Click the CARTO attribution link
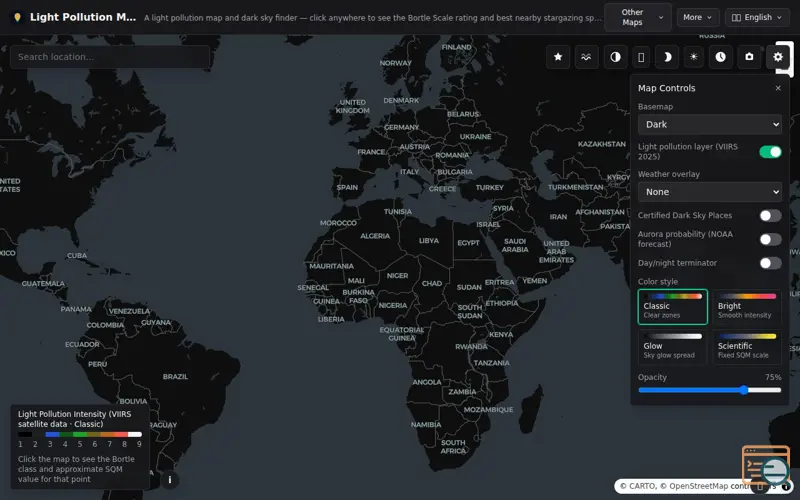The height and width of the screenshot is (500, 800). tap(638, 486)
